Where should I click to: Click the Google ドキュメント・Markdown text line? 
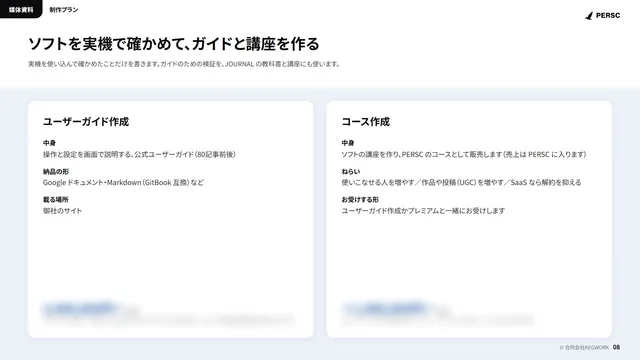click(123, 182)
